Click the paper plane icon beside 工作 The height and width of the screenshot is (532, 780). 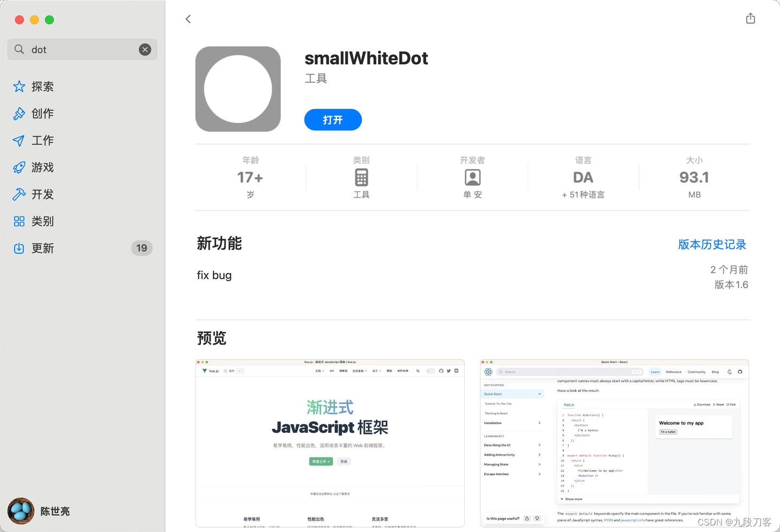tap(19, 141)
